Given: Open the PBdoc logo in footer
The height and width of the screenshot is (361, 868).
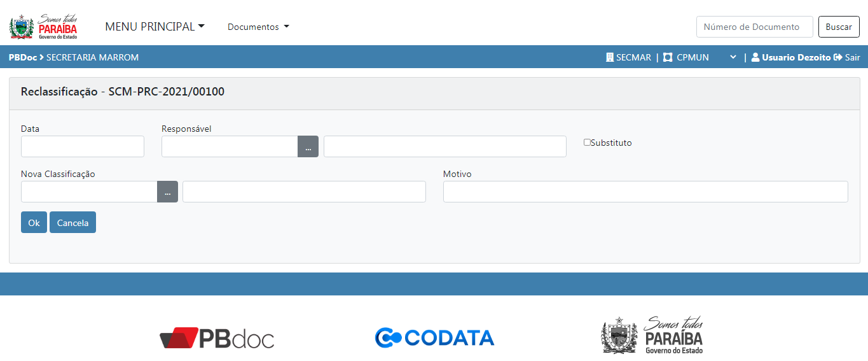Looking at the screenshot, I should (217, 337).
